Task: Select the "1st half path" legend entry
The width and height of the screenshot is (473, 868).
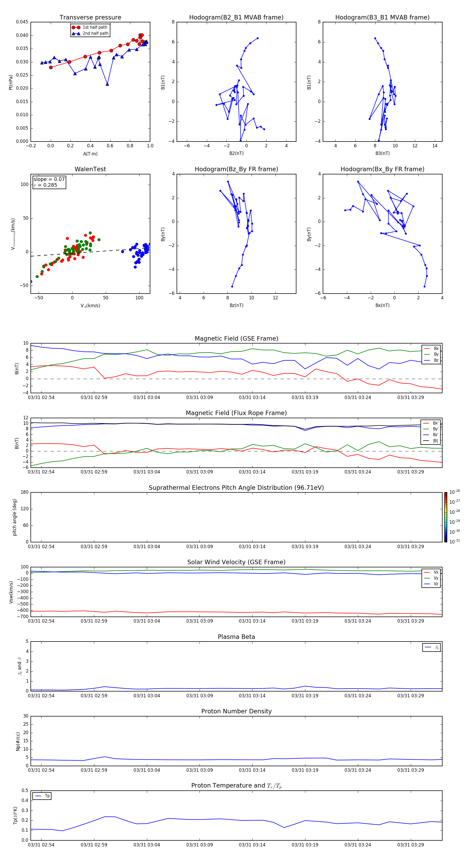Action: pyautogui.click(x=90, y=27)
